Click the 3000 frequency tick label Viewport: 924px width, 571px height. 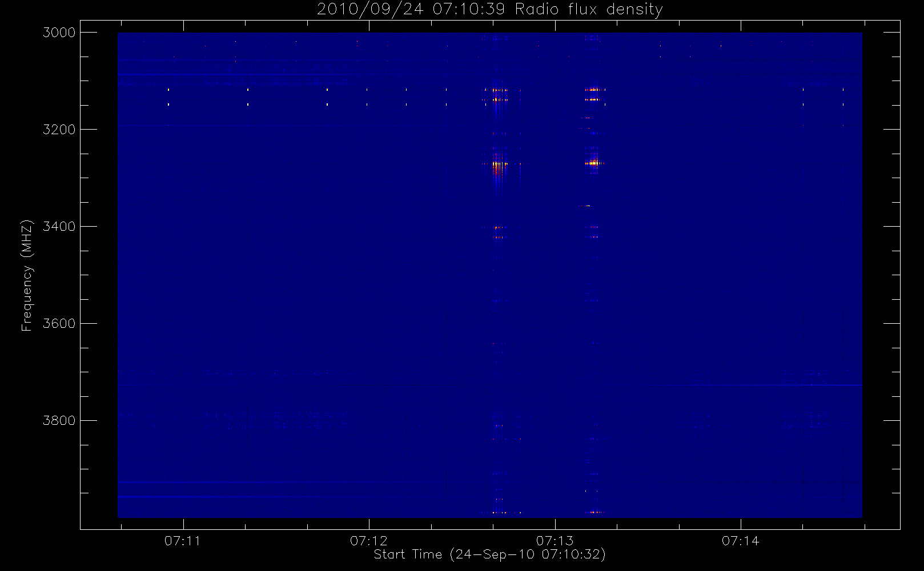59,33
